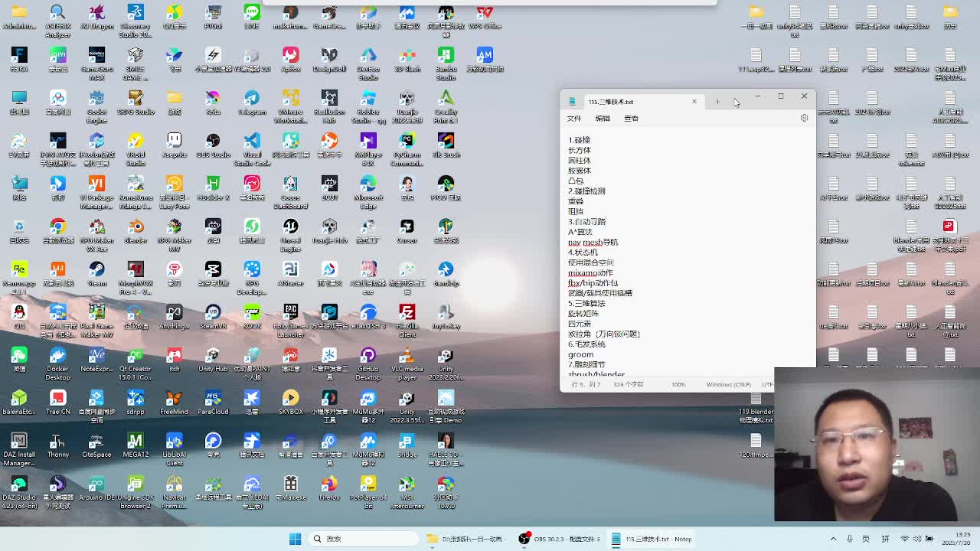Screen dimensions: 980x551
Task: Open the GitHub Desktop icon
Action: coord(368,363)
